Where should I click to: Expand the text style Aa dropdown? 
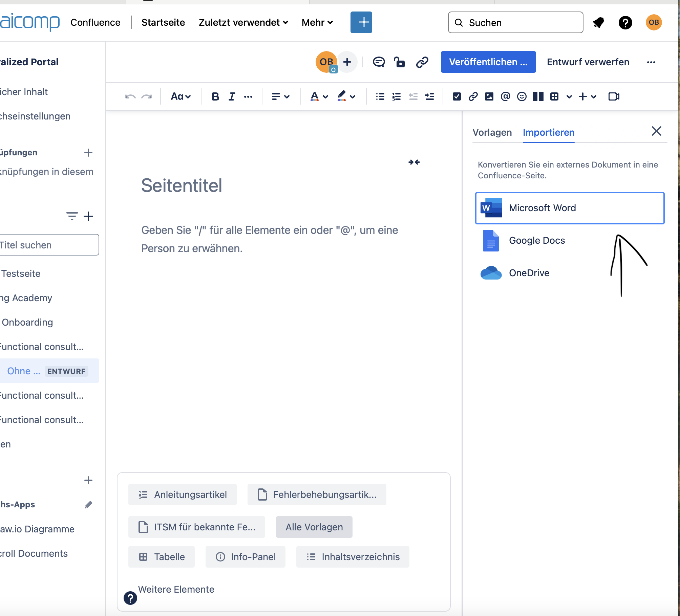(181, 97)
